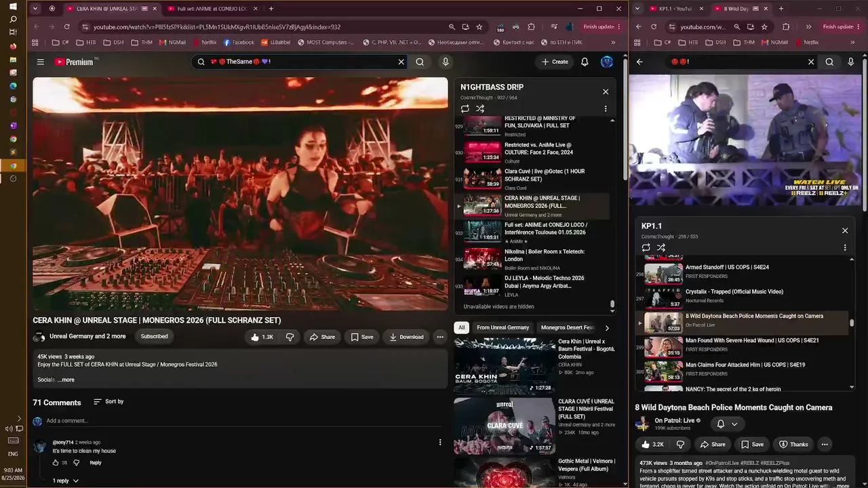Open options menu for @tony714 comment
The height and width of the screenshot is (488, 868).
pyautogui.click(x=440, y=442)
